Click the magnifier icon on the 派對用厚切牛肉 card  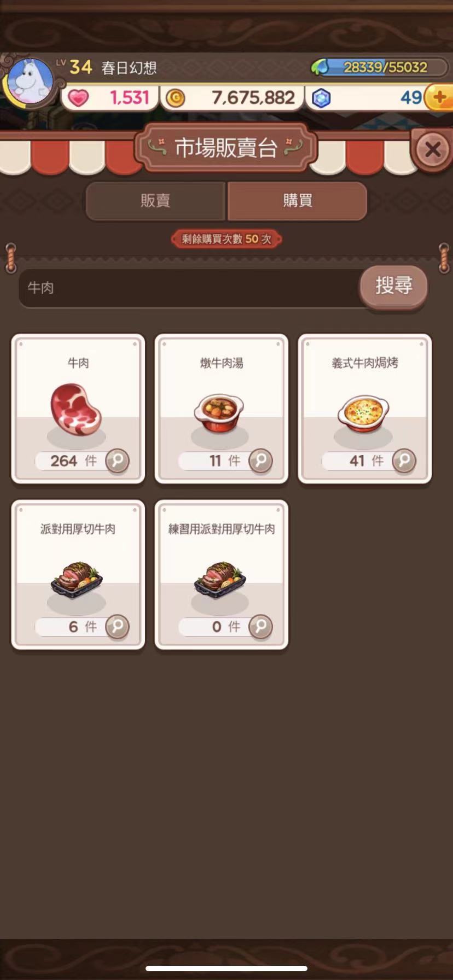117,626
